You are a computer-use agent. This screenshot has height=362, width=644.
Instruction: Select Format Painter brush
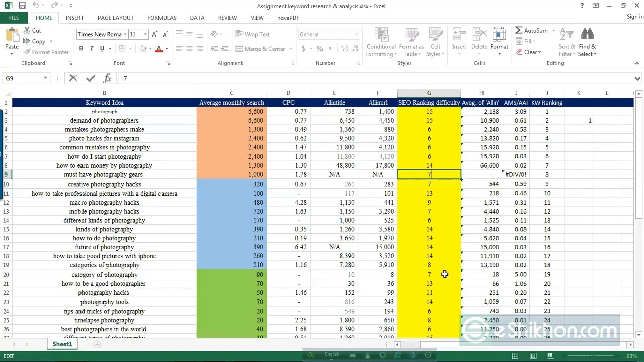coord(46,52)
